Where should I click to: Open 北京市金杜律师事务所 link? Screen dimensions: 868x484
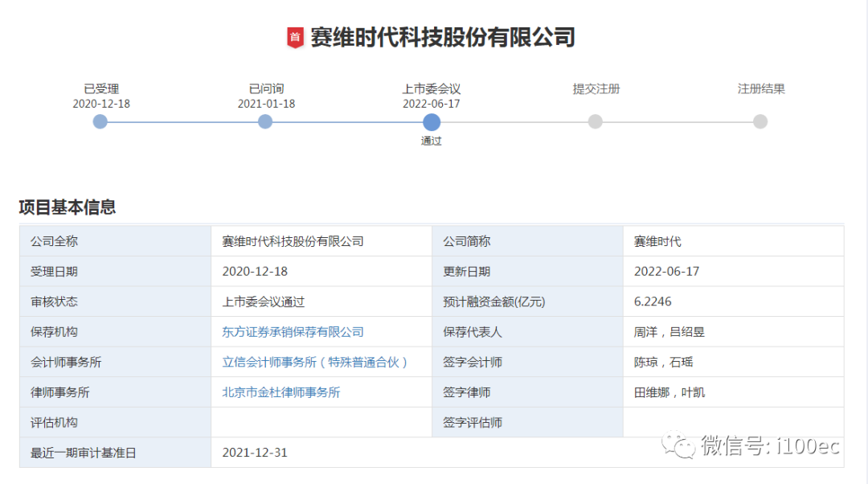[x=280, y=392]
